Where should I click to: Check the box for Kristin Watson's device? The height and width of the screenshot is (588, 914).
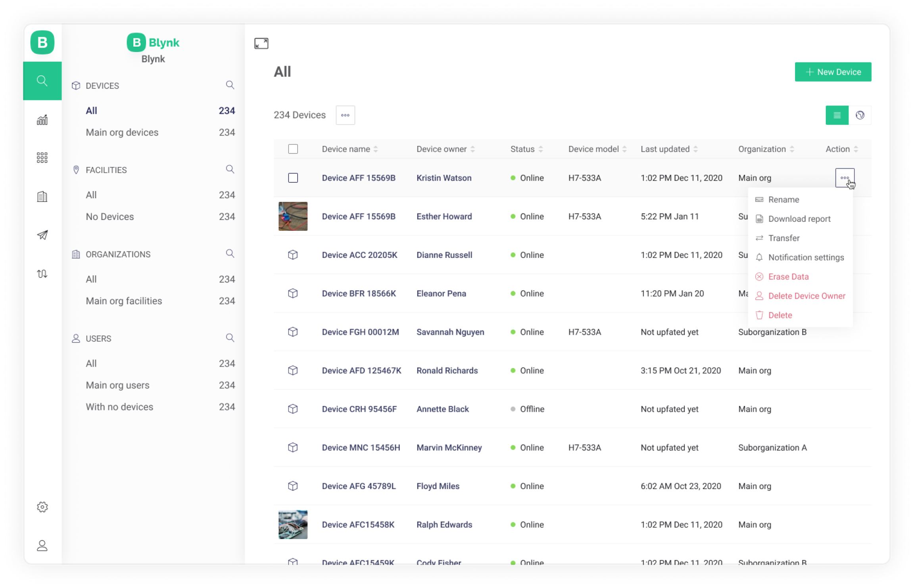tap(293, 178)
